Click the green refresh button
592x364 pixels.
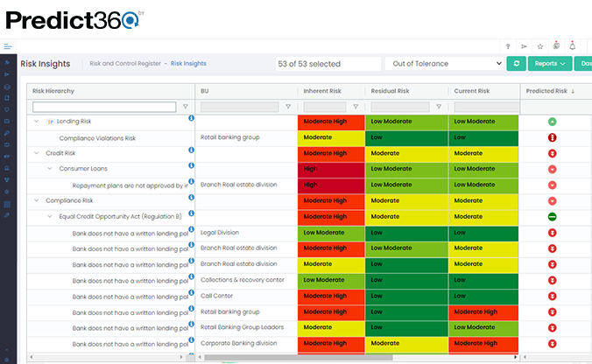click(516, 63)
